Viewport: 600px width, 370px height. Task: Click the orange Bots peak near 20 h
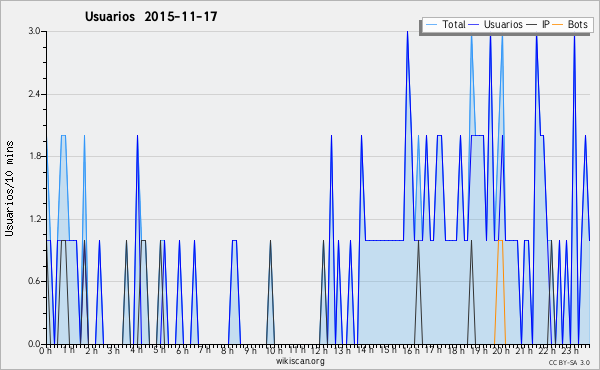pyautogui.click(x=500, y=241)
